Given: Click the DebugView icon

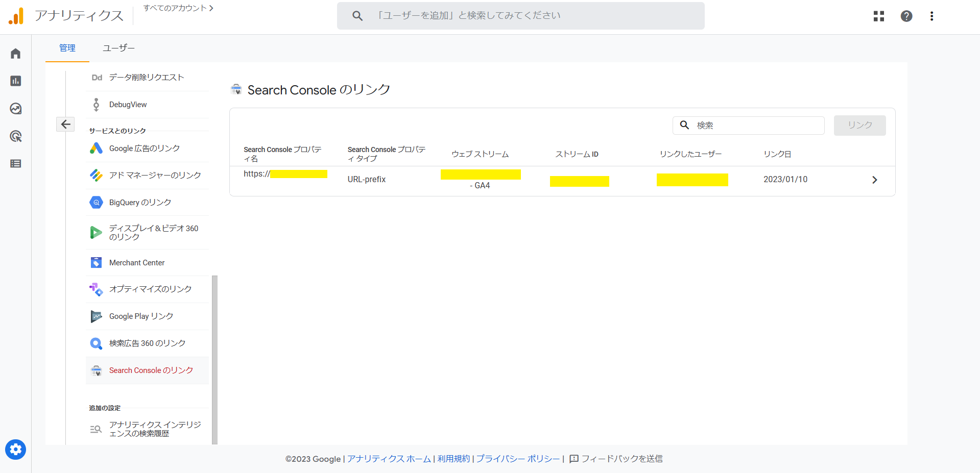Looking at the screenshot, I should [x=96, y=105].
